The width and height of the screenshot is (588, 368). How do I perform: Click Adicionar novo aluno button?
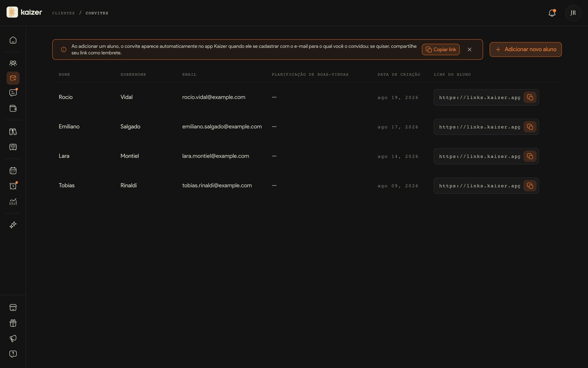pyautogui.click(x=526, y=49)
